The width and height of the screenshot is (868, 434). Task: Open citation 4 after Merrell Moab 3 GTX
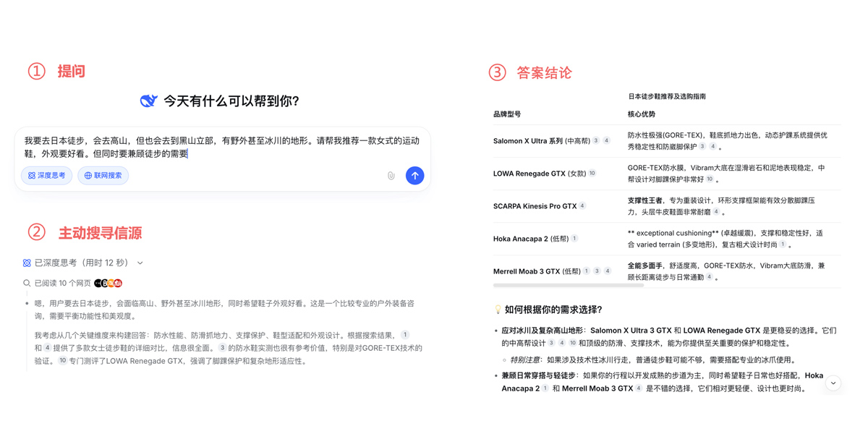[x=608, y=271]
